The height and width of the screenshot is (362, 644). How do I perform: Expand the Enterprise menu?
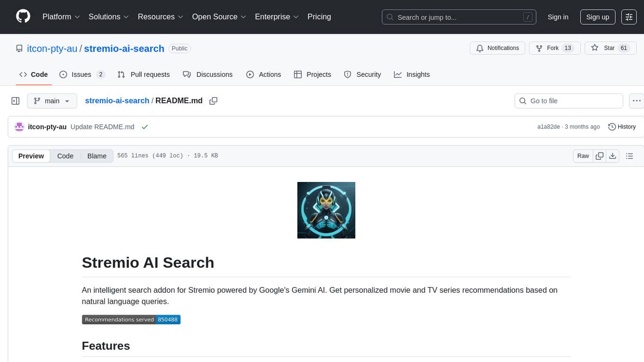tap(277, 17)
